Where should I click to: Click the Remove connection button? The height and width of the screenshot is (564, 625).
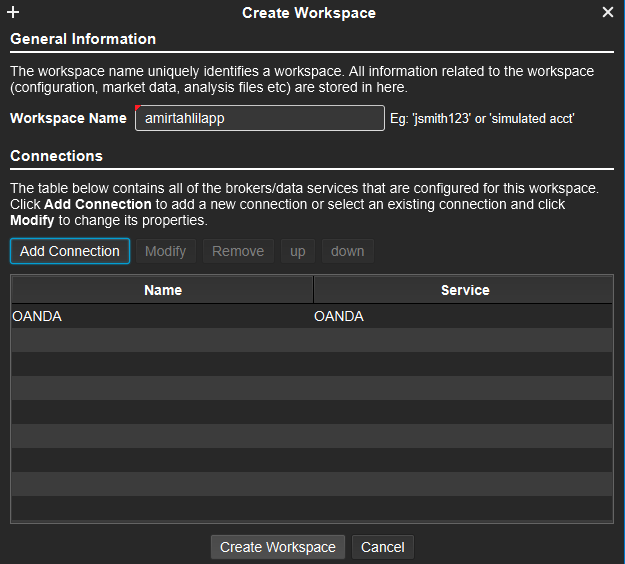coord(238,251)
